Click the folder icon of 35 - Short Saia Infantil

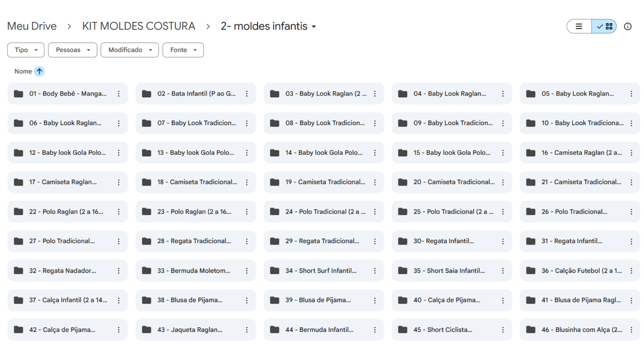click(402, 271)
